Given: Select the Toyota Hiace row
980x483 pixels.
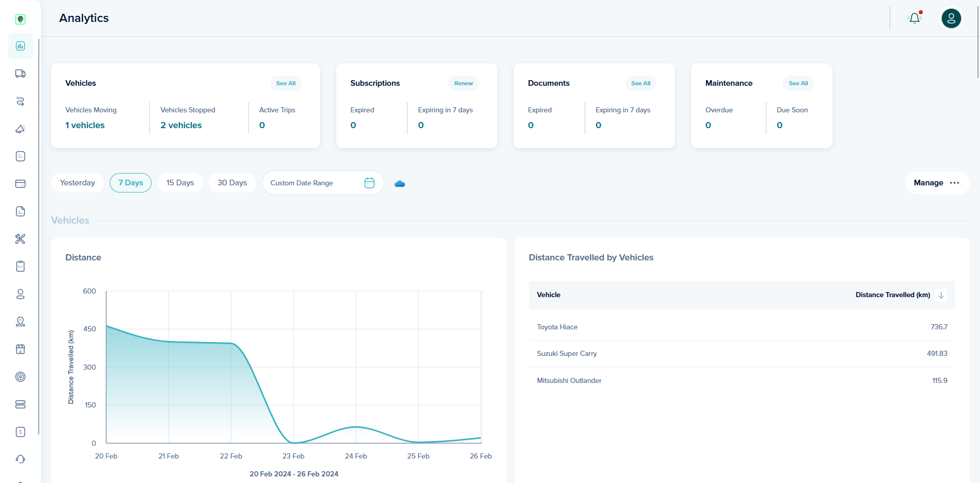Looking at the screenshot, I should 742,327.
